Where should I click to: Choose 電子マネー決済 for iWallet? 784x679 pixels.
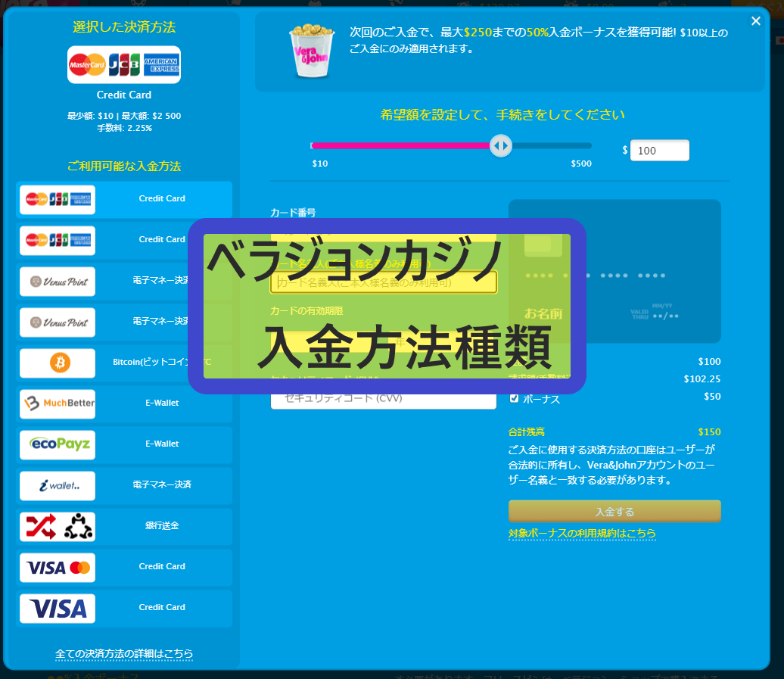[162, 484]
